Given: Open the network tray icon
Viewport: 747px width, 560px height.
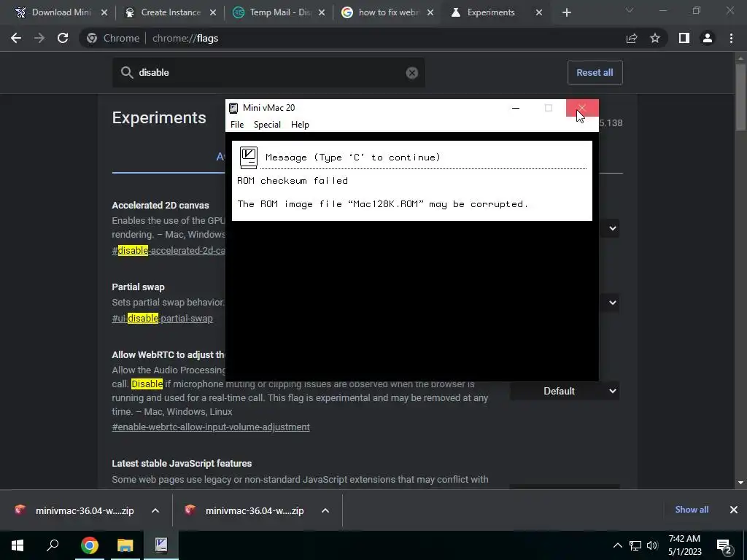Looking at the screenshot, I should 635,545.
